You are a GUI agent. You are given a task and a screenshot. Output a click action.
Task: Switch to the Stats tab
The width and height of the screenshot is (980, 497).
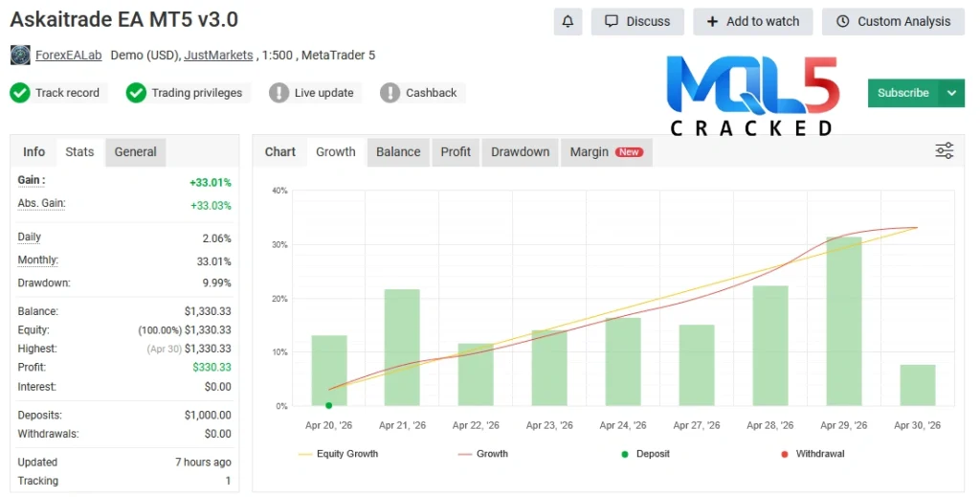coord(79,152)
